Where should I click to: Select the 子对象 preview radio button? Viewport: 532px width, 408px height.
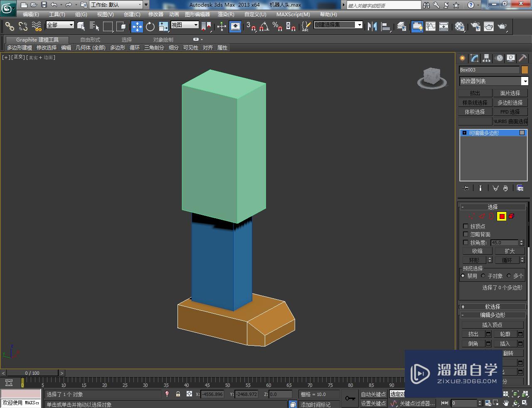(483, 275)
